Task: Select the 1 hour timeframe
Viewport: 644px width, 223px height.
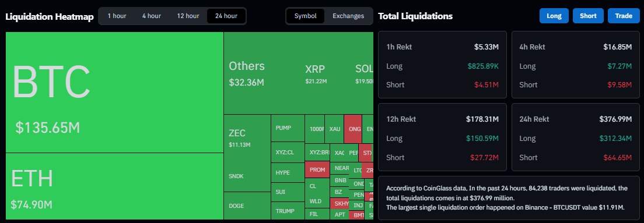Action: point(117,16)
